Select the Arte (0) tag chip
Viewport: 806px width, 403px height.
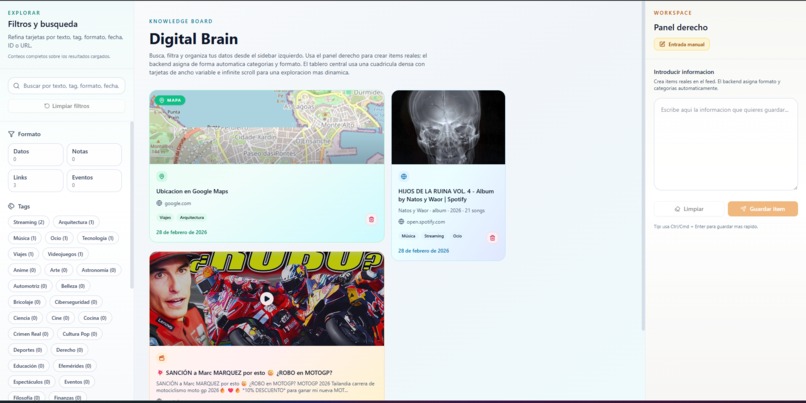59,270
